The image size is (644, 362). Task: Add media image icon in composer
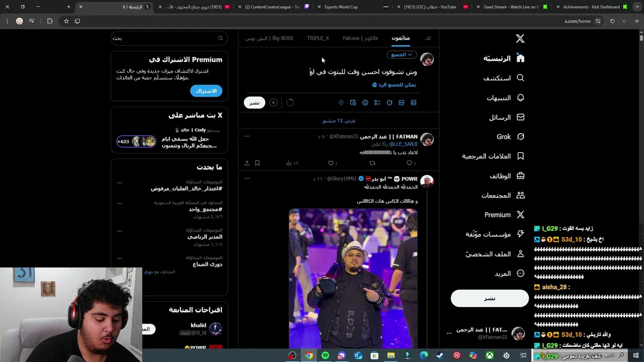click(x=414, y=103)
